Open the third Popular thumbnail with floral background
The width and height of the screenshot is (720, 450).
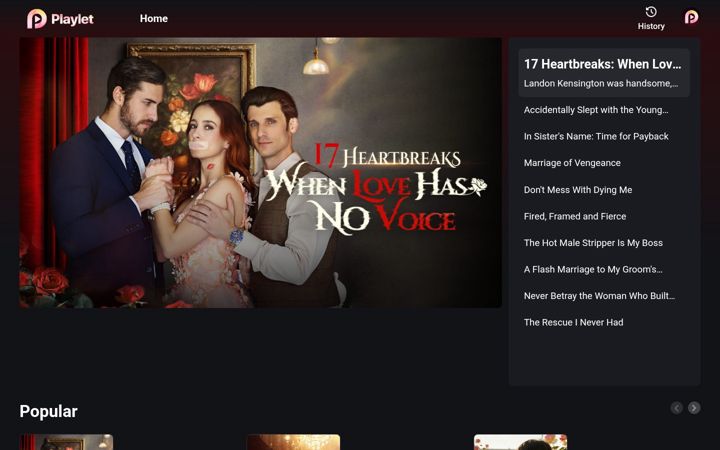(520, 442)
